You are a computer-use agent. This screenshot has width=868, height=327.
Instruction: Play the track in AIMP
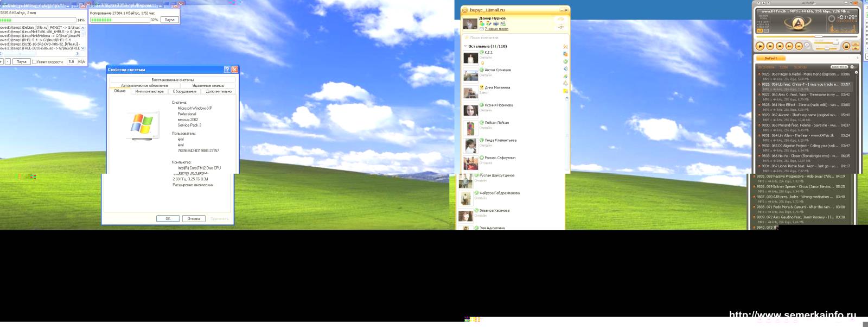click(760, 46)
